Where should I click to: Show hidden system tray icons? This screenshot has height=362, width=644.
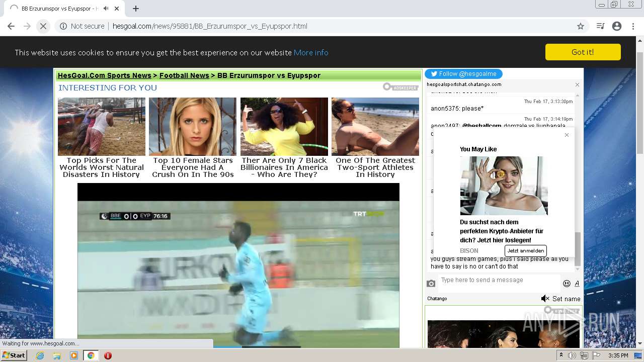pos(561,355)
